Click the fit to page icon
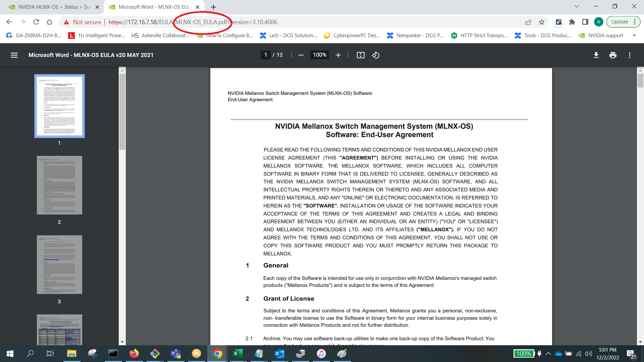This screenshot has height=362, width=644. pyautogui.click(x=361, y=55)
